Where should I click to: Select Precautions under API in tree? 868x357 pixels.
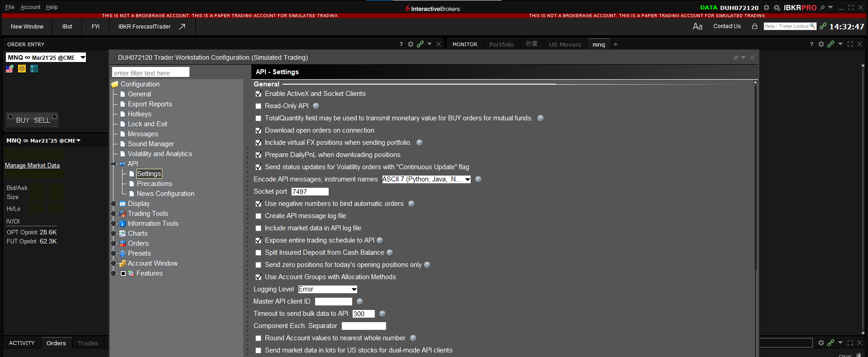coord(154,184)
